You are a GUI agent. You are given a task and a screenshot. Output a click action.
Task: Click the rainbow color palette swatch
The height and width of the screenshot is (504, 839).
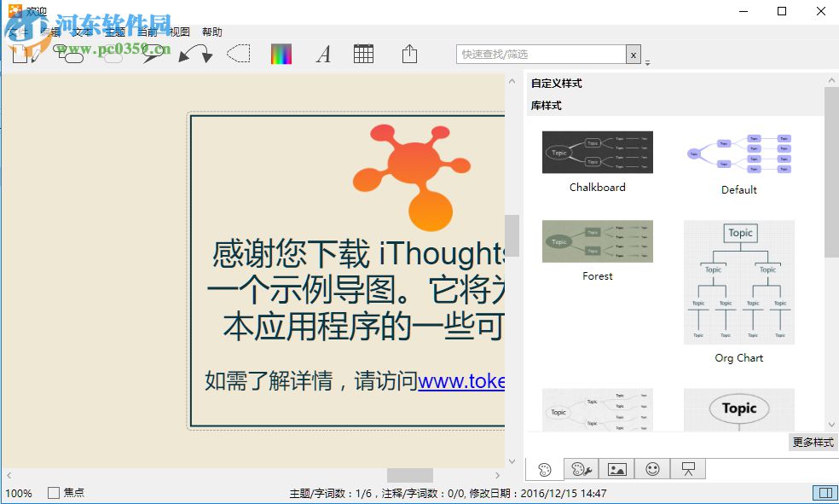[x=281, y=54]
